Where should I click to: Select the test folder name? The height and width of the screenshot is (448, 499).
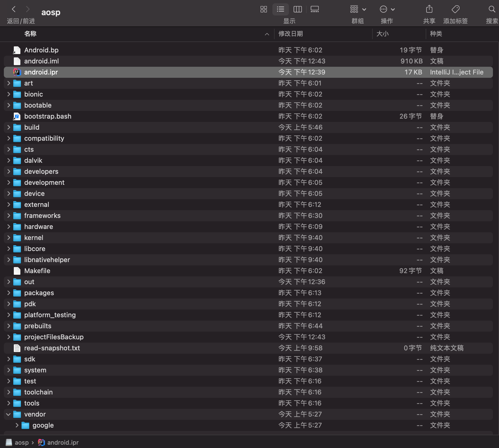coord(30,381)
